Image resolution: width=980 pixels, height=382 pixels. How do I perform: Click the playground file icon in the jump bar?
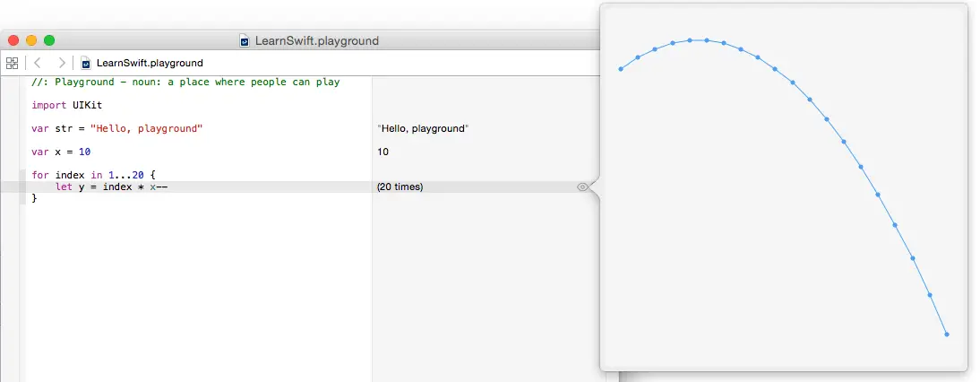[x=86, y=63]
